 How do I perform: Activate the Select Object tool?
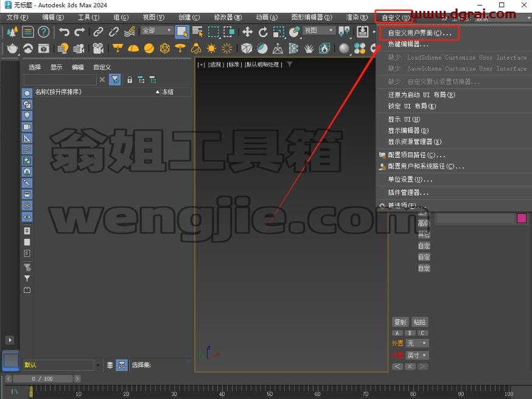pos(182,32)
